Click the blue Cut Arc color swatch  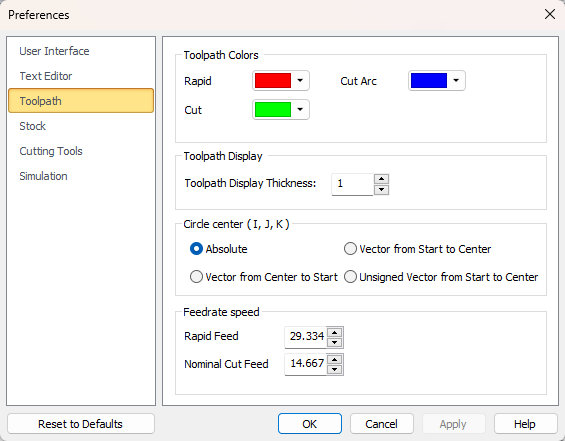click(429, 80)
